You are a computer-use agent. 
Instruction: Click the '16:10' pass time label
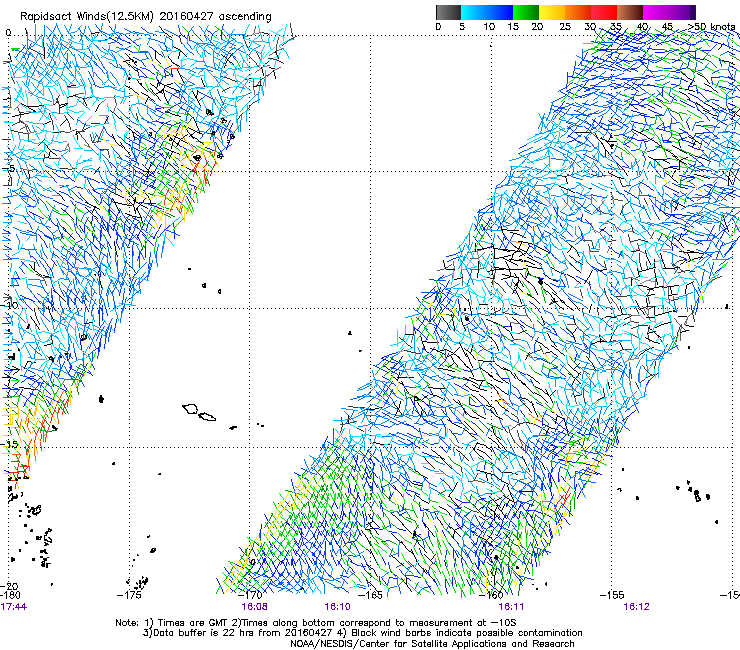coord(337,607)
